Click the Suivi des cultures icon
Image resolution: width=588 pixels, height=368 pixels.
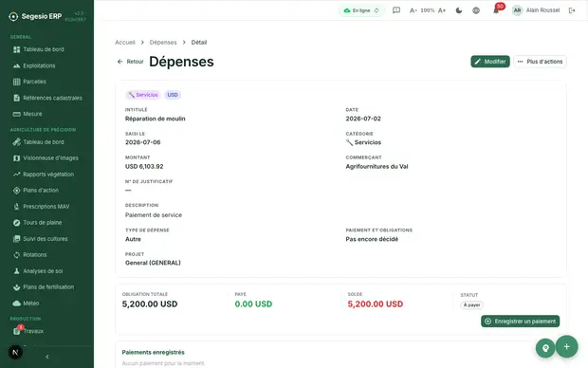[16, 239]
